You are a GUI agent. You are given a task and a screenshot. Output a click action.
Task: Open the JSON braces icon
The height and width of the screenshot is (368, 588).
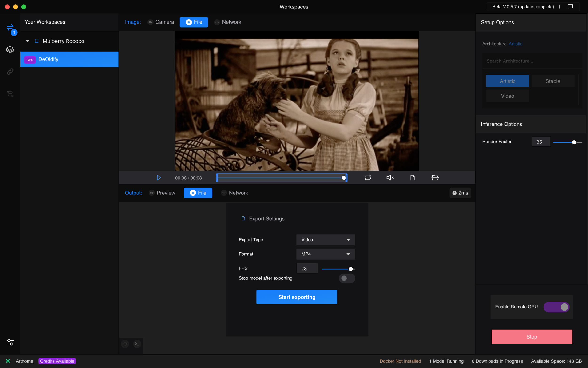[125, 344]
